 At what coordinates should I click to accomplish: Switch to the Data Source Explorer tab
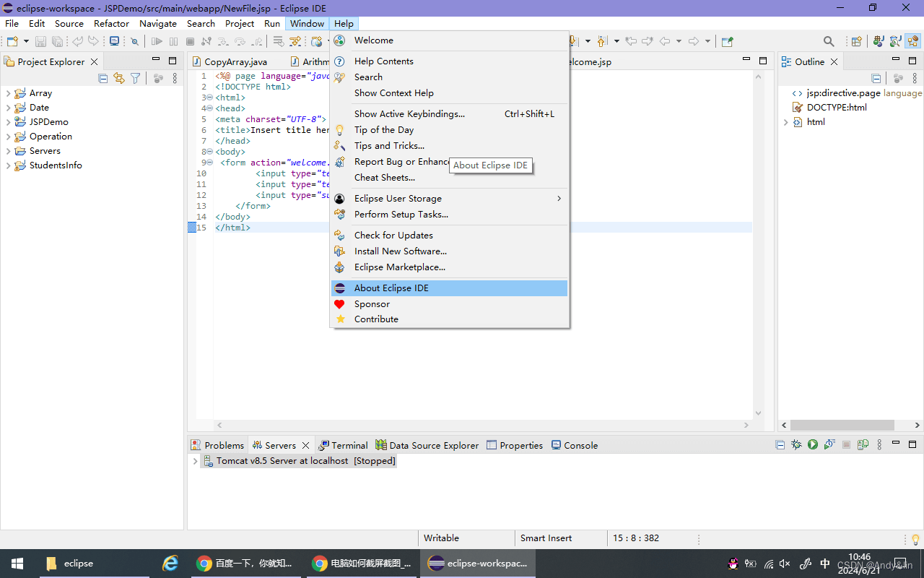point(427,445)
